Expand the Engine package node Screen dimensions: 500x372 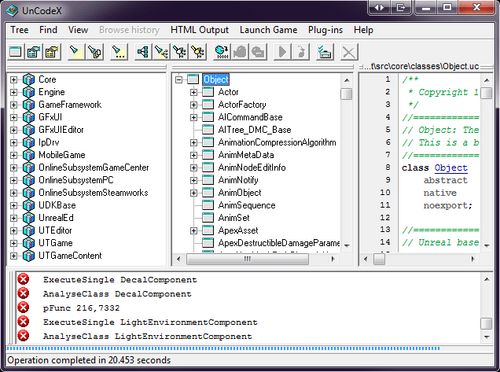14,92
